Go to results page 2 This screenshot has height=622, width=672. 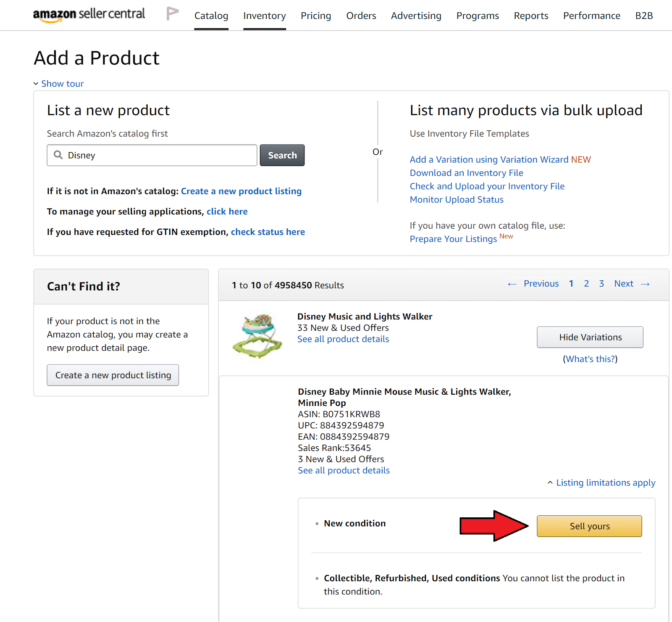click(x=586, y=284)
